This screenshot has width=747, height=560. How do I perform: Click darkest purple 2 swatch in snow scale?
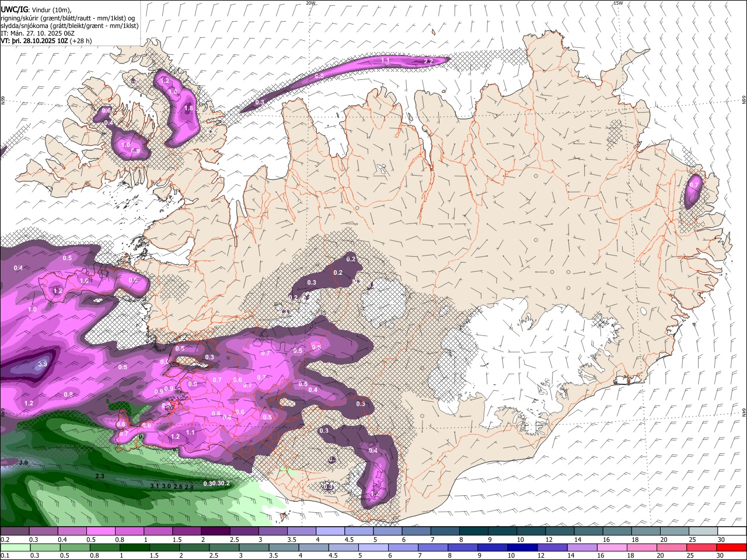[215, 531]
